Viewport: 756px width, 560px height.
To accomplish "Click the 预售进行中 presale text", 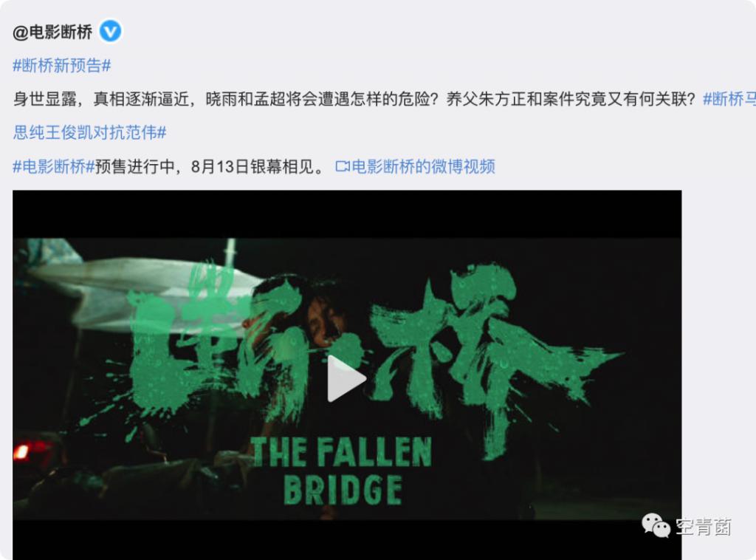I will (134, 166).
